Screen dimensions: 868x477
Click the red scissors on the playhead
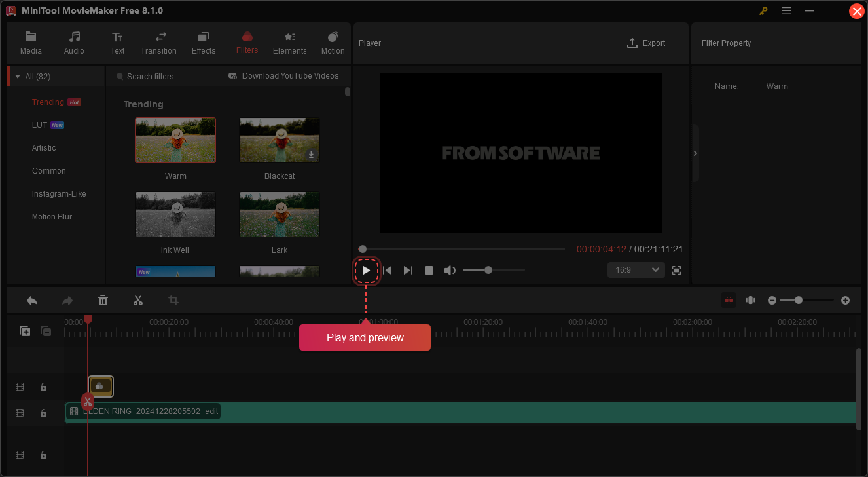[x=88, y=401]
